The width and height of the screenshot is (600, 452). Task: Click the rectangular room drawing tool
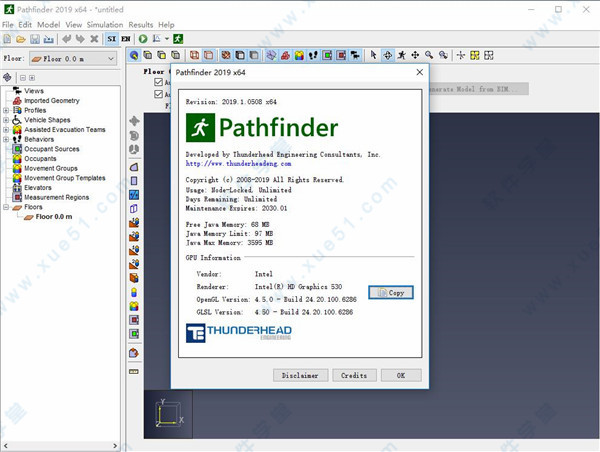[x=134, y=181]
